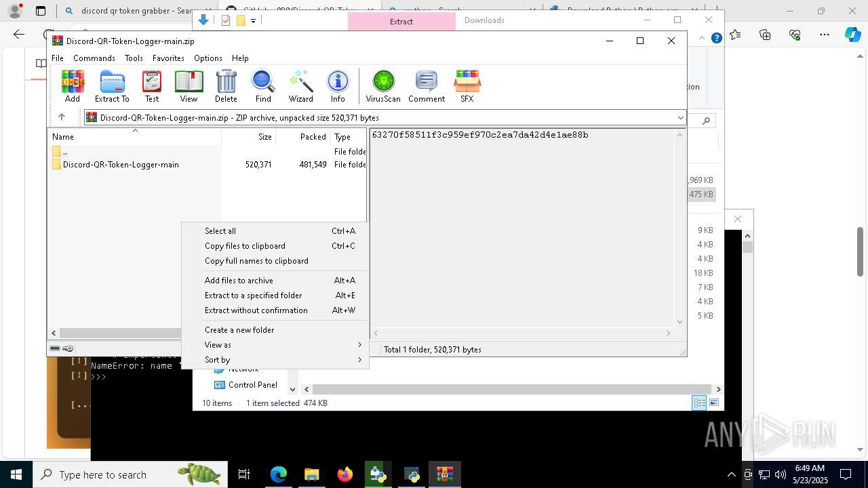Open the WinRAR address path dropdown
868x488 pixels.
coord(680,118)
